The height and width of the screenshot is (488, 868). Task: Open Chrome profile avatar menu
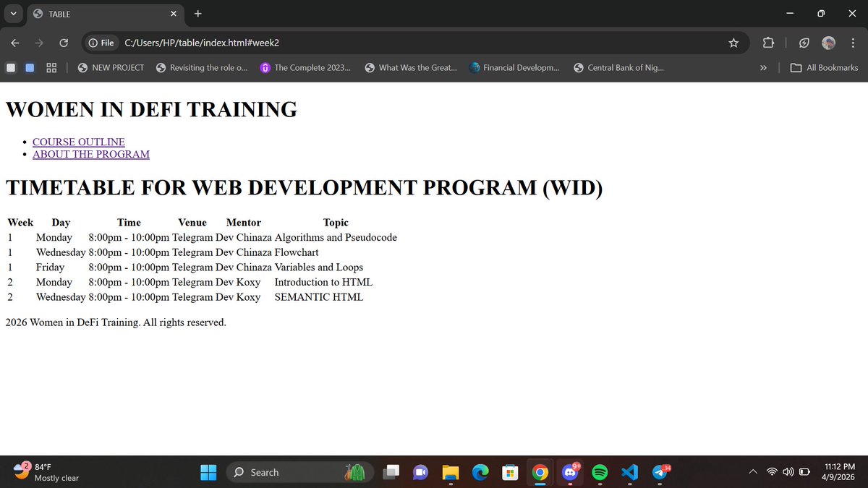coord(828,43)
